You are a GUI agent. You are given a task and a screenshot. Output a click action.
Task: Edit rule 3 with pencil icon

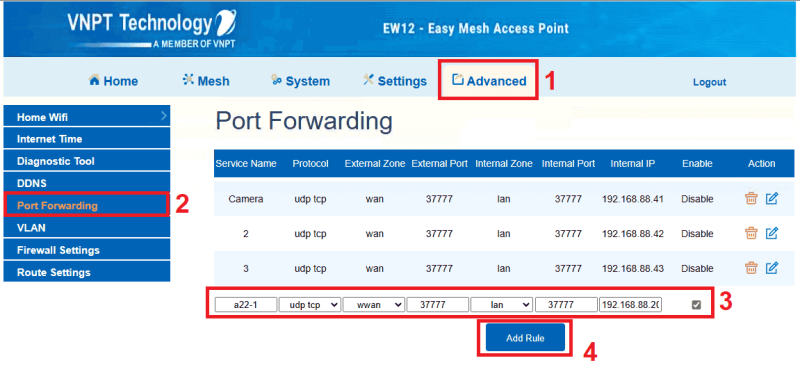tap(772, 268)
